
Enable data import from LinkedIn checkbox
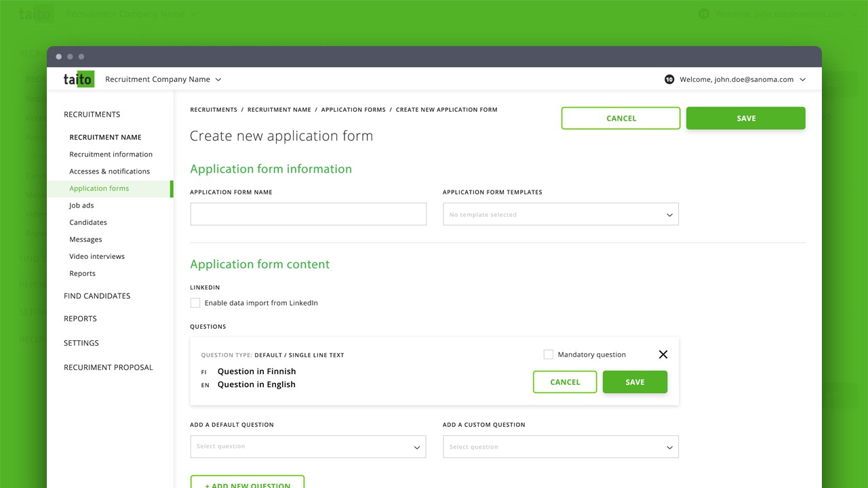click(x=195, y=303)
